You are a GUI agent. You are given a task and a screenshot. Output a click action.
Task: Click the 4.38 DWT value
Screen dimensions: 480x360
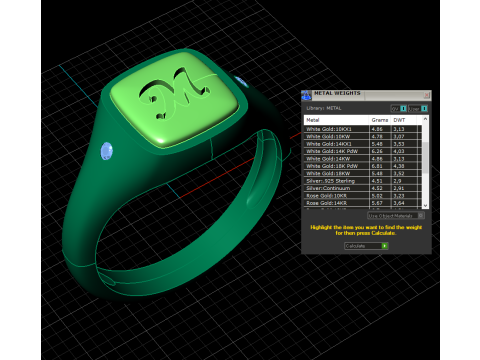(x=399, y=166)
